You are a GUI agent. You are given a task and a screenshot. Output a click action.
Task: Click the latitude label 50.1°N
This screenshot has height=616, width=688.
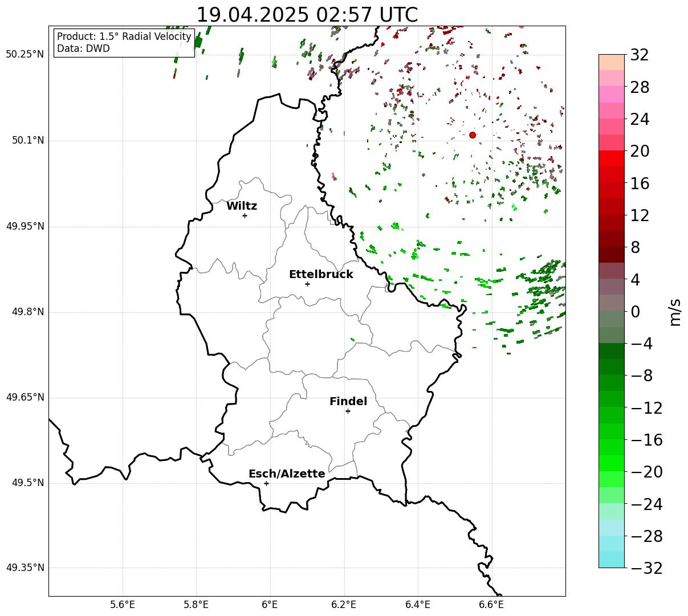point(28,140)
